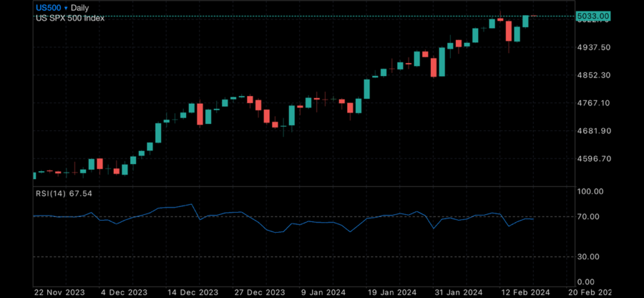The image size is (644, 298).
Task: Select the 4 Dec 2023 date label
Action: coord(125,292)
